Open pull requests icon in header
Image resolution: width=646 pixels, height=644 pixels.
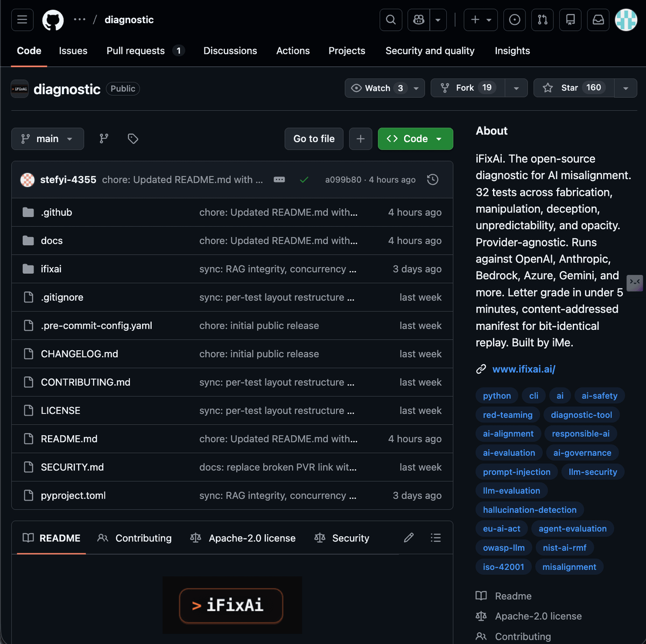coord(543,20)
